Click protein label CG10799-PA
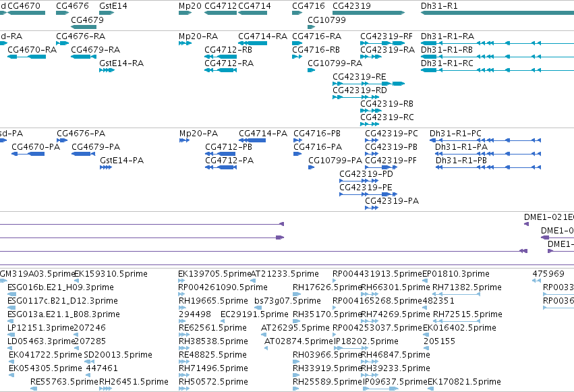 pos(335,161)
